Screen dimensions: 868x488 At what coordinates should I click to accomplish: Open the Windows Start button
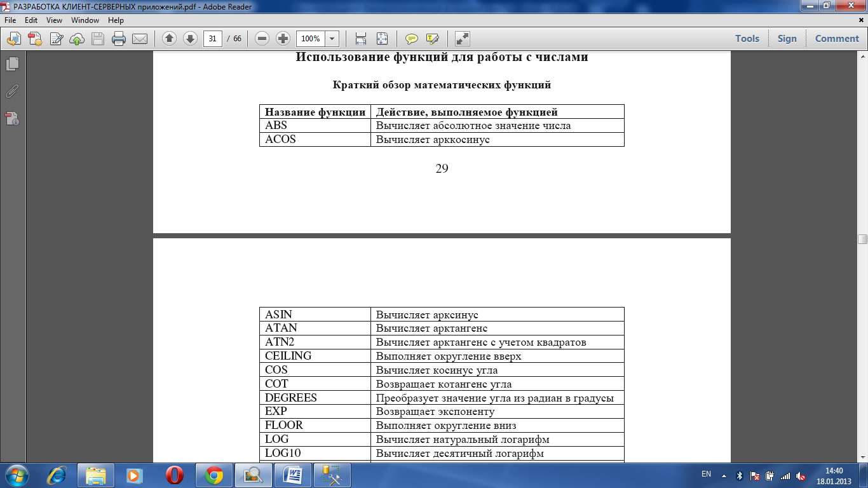tap(17, 475)
